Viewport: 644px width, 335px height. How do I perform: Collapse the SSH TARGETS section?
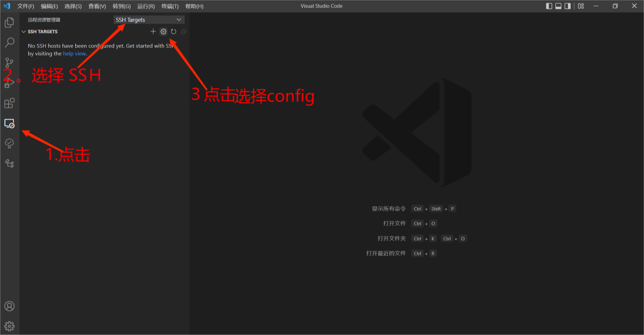point(24,32)
